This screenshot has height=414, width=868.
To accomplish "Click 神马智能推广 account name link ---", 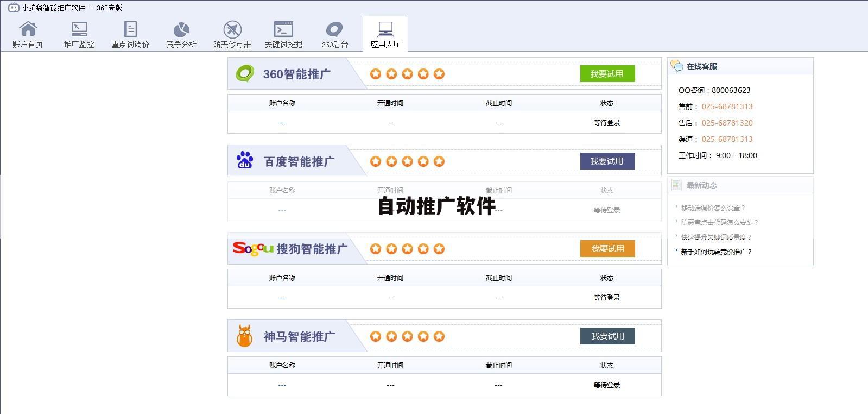I will (x=282, y=385).
